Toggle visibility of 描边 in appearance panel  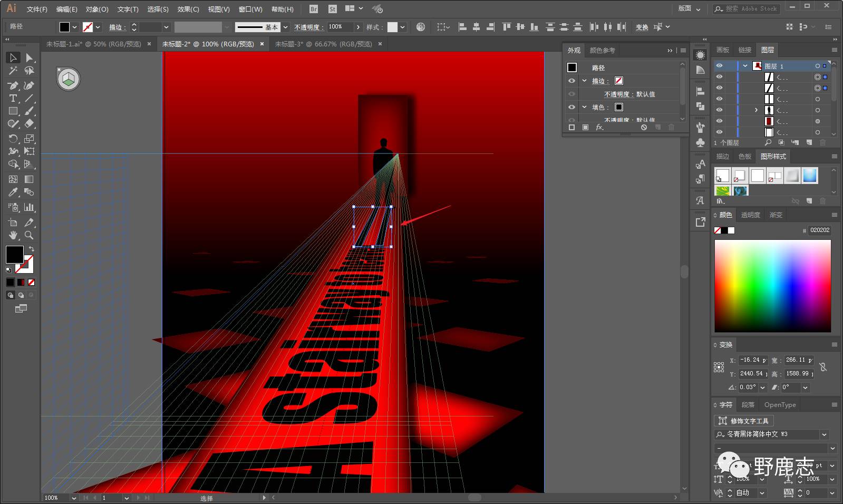point(571,81)
